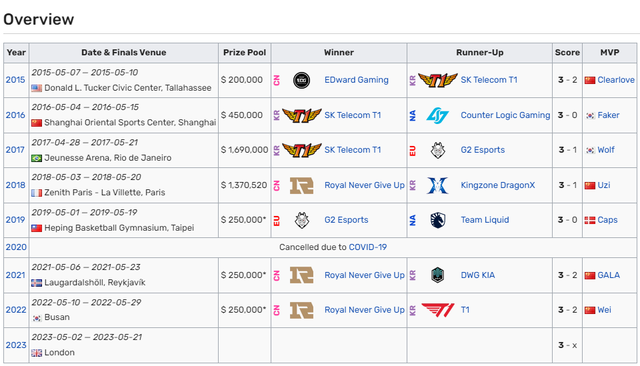Open MVP Clearlove's player page
640x366 pixels.
[x=616, y=80]
